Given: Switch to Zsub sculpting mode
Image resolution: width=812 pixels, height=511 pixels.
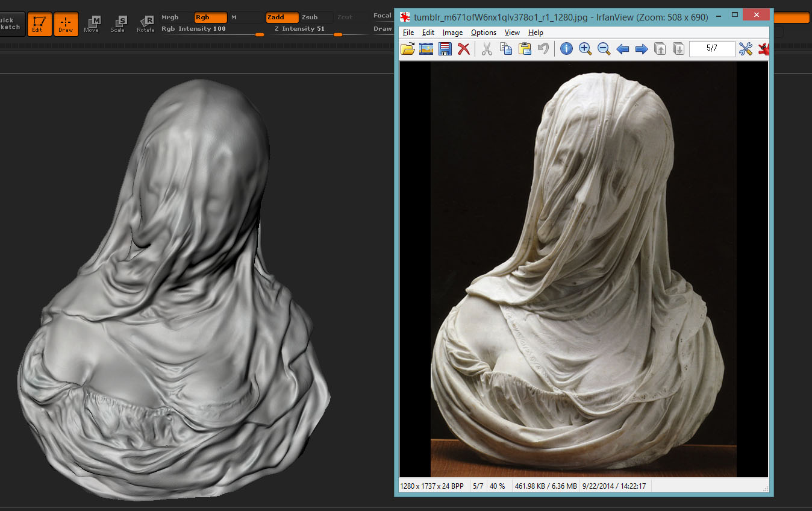Looking at the screenshot, I should tap(317, 17).
